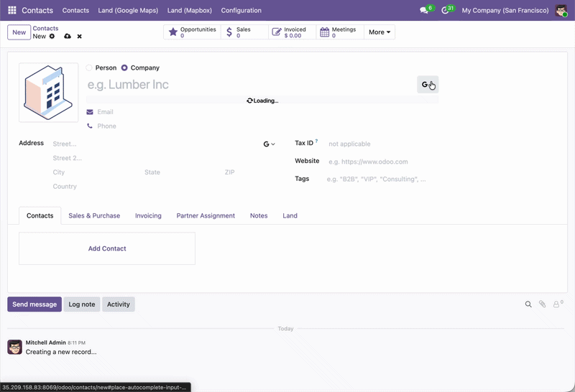Open the apps grid menu icon
The image size is (575, 392).
pos(12,10)
